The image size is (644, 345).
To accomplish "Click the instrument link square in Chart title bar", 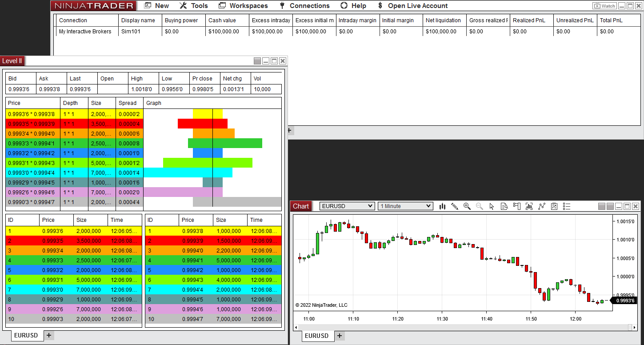I will (x=602, y=206).
